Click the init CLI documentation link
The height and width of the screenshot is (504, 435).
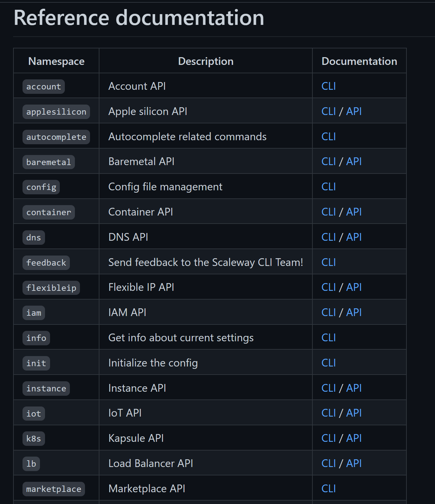(x=329, y=363)
